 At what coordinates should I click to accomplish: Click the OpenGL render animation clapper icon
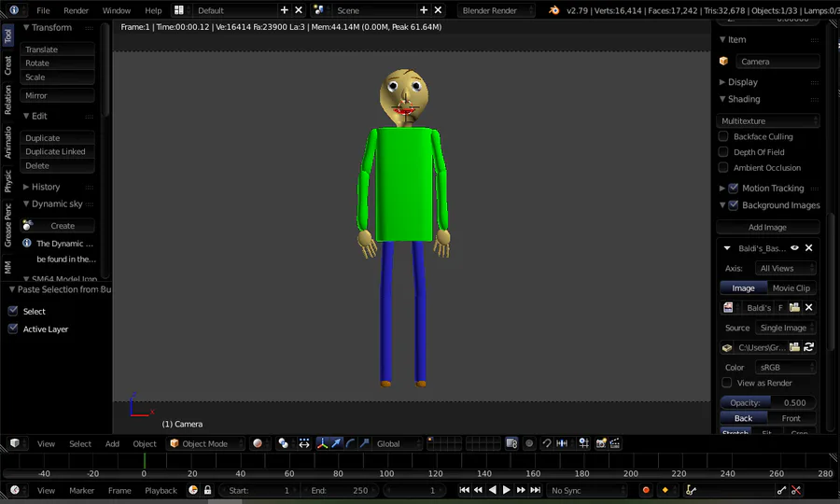coord(615,443)
